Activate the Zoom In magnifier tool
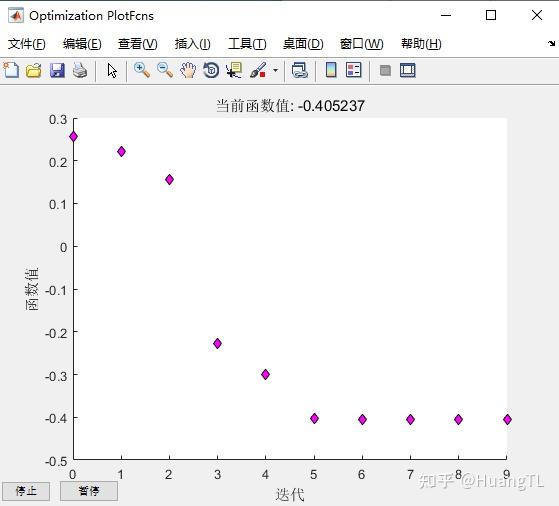 coord(142,70)
